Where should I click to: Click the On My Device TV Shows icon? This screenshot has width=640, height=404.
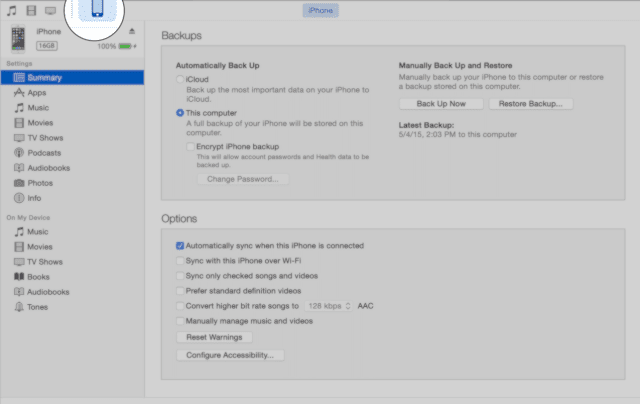pyautogui.click(x=19, y=262)
